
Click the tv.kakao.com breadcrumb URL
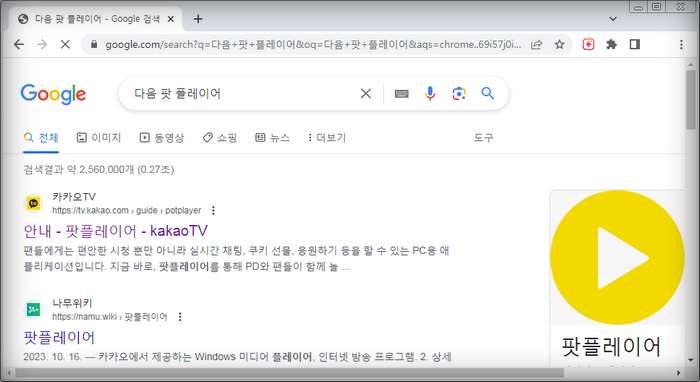(x=126, y=210)
